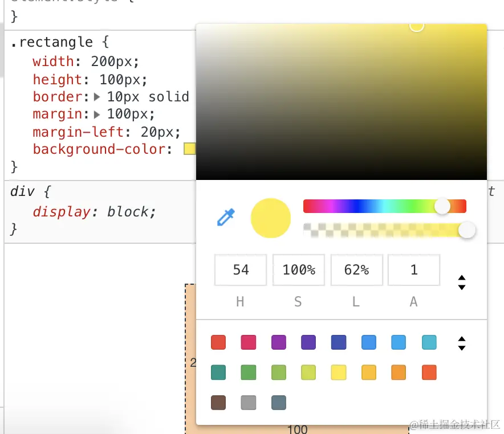Pick the green palette swatch
The width and height of the screenshot is (504, 434).
[x=249, y=372]
